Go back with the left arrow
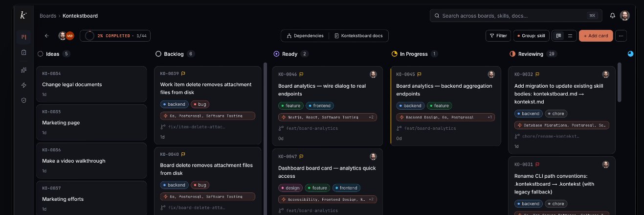Screen dimensions: 644x215 pos(47,36)
